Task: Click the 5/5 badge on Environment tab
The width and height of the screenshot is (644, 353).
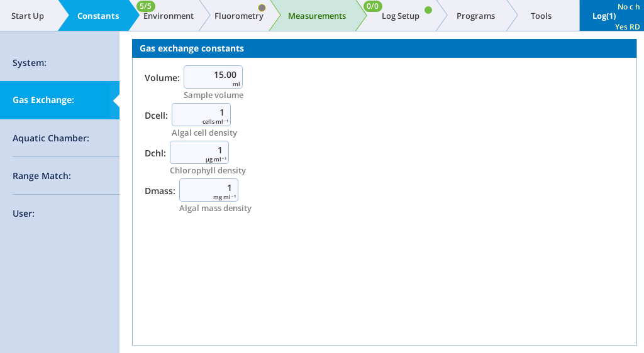Action: tap(146, 6)
